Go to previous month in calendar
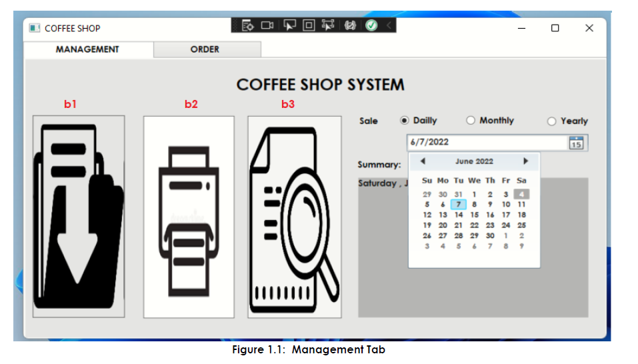Image resolution: width=638 pixels, height=364 pixels. [x=423, y=161]
